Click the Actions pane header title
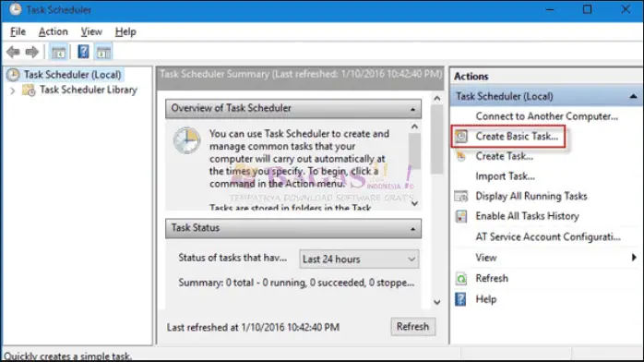 471,77
